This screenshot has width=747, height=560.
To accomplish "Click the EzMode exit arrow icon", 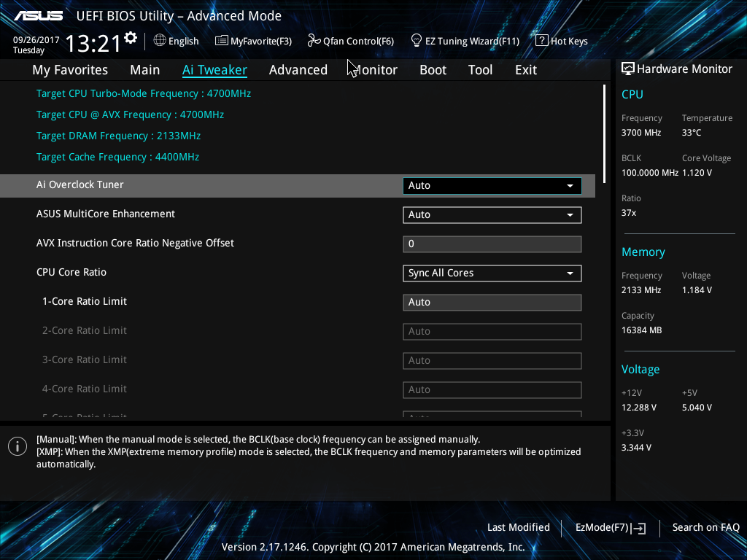I will click(639, 528).
